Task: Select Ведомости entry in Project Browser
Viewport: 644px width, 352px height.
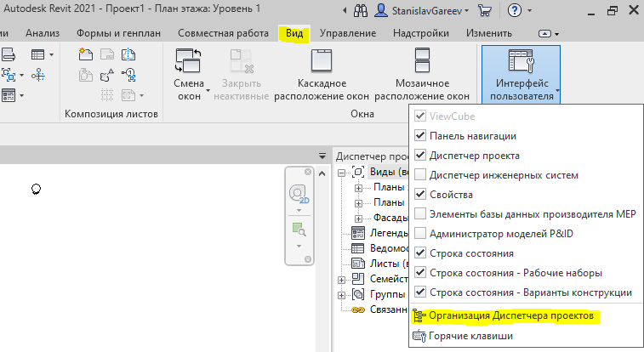Action: coord(389,248)
